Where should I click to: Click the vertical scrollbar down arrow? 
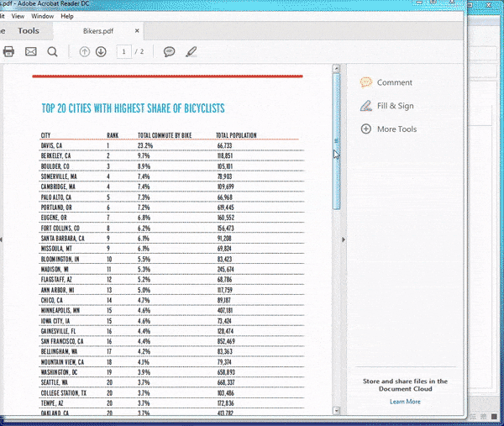[x=336, y=411]
